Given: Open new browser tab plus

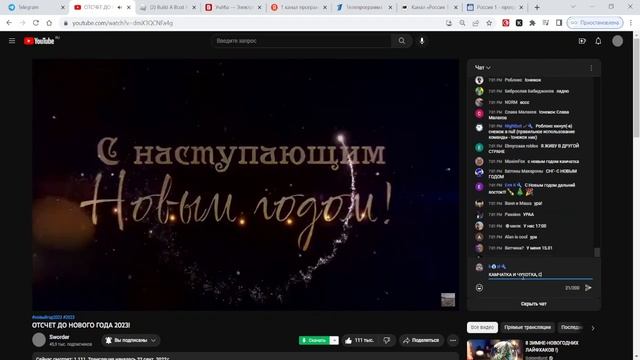Looking at the screenshot, I should point(537,7).
